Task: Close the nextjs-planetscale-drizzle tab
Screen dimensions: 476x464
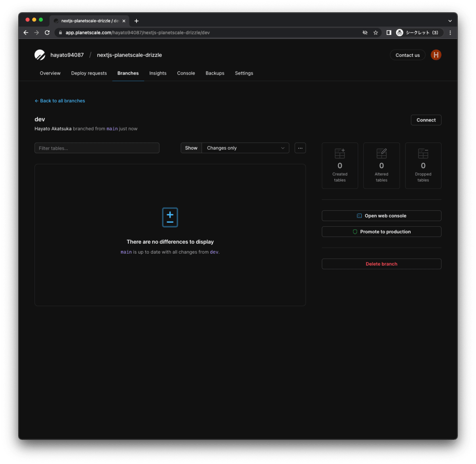Action: (x=124, y=21)
